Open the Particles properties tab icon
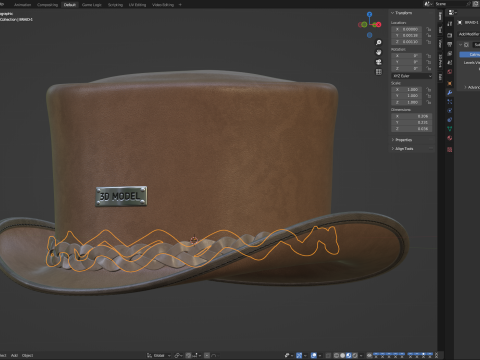This screenshot has width=480, height=360. pos(450,102)
